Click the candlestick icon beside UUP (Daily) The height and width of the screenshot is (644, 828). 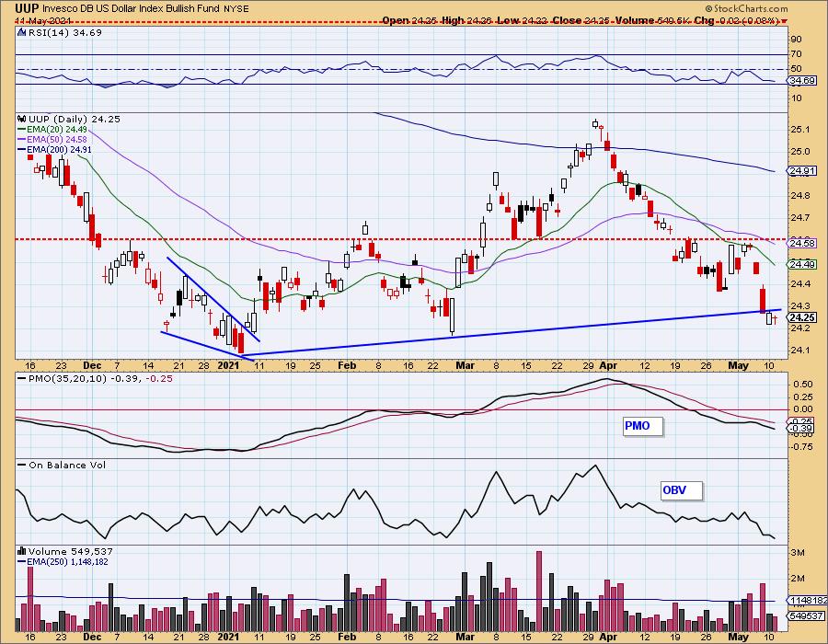(x=21, y=119)
